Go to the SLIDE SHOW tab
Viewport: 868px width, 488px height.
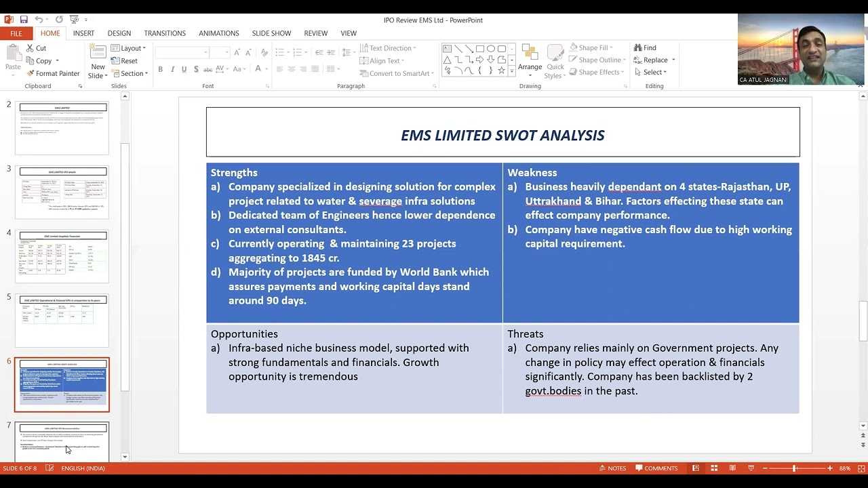coord(271,33)
